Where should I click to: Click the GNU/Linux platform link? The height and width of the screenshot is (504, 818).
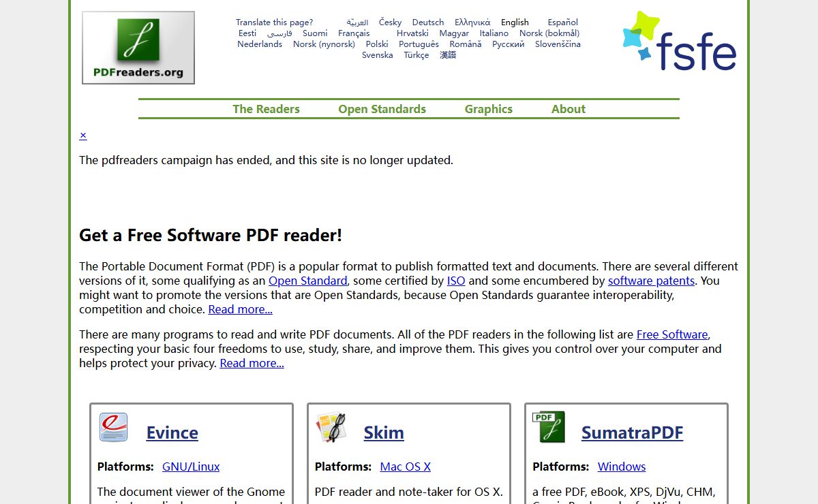click(191, 467)
